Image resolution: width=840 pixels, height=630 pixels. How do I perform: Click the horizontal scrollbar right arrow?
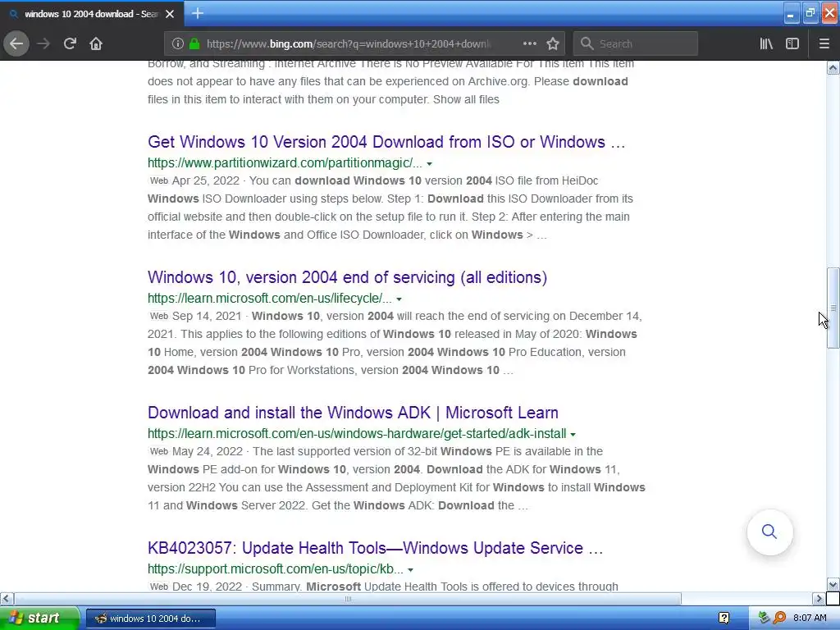[x=819, y=598]
